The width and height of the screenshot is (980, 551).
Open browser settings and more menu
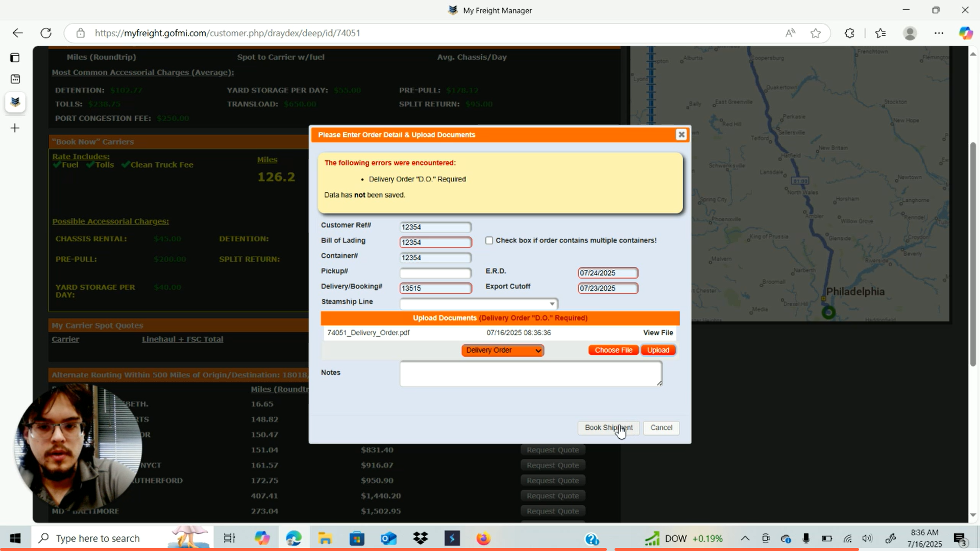939,33
